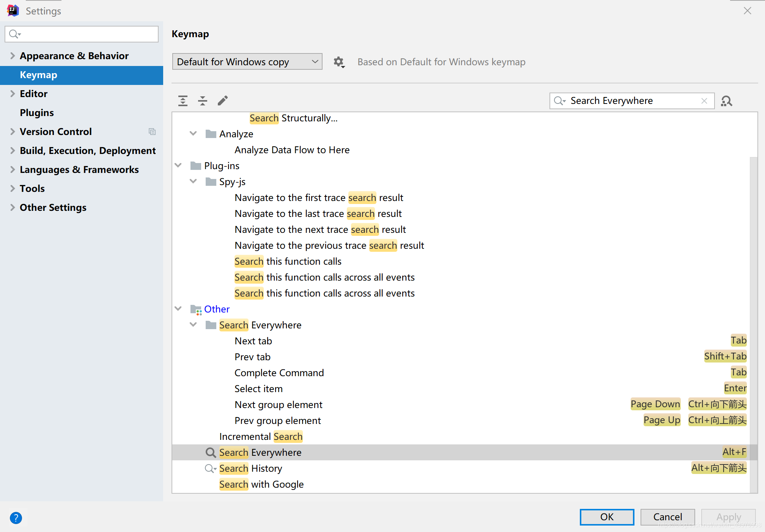Click the pencil Edit Shortcut icon
Screen dimensions: 765x532
pos(223,100)
